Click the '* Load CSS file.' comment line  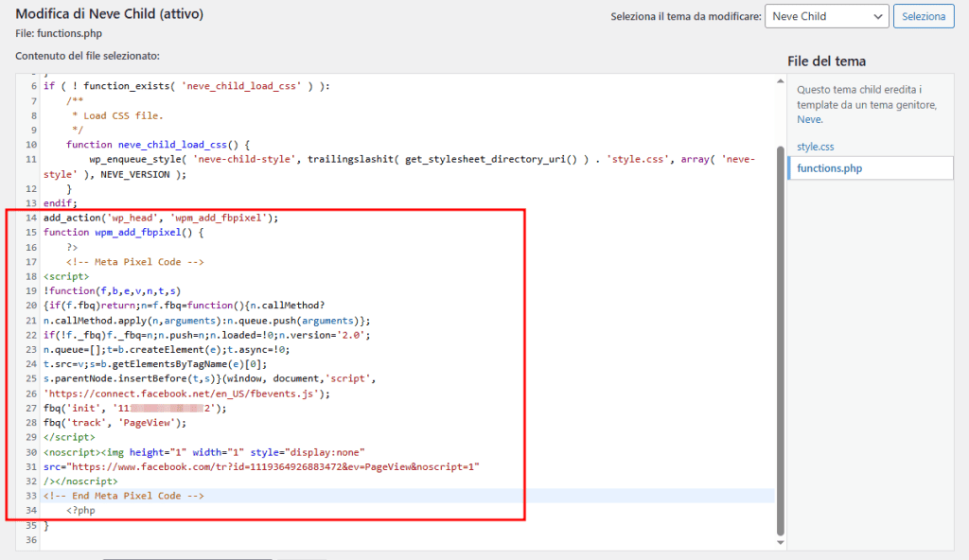click(117, 115)
